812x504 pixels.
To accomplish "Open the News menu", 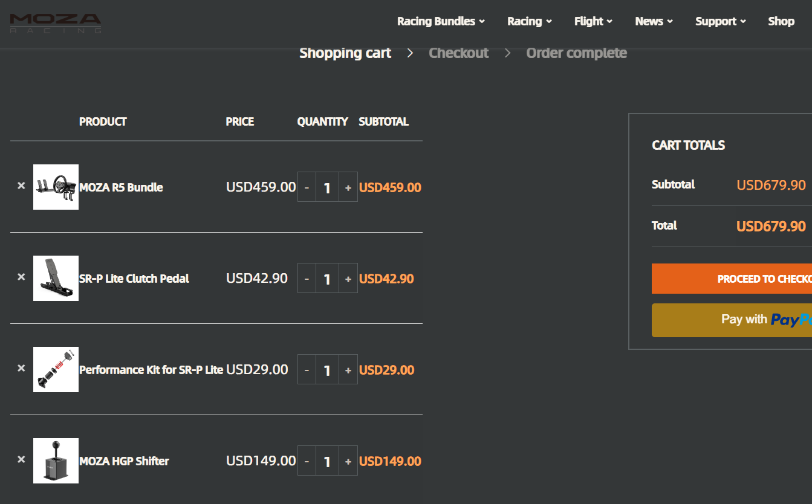I will click(654, 22).
